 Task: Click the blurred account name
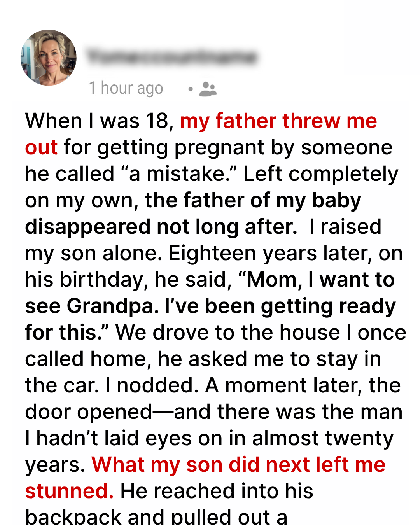click(x=172, y=57)
